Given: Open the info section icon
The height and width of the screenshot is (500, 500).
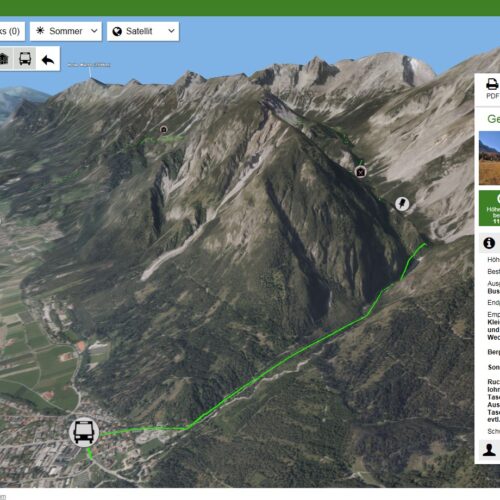Looking at the screenshot, I should pos(489,243).
